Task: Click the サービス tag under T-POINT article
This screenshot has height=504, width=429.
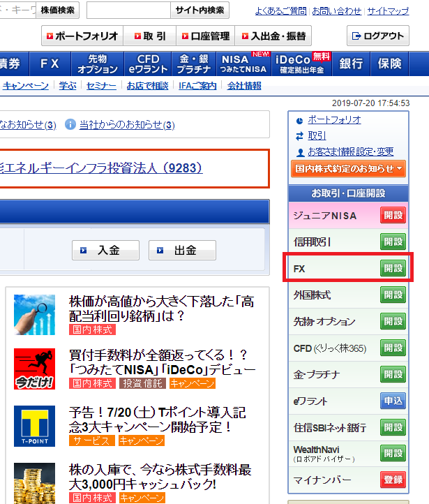Action: click(91, 440)
